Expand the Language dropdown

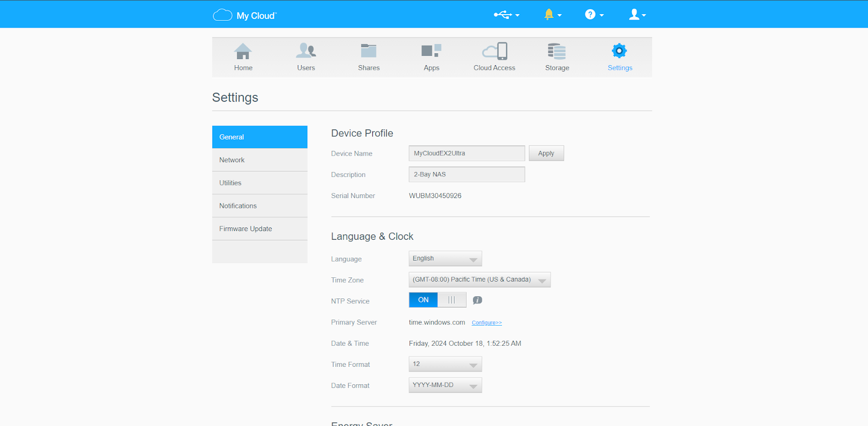445,259
